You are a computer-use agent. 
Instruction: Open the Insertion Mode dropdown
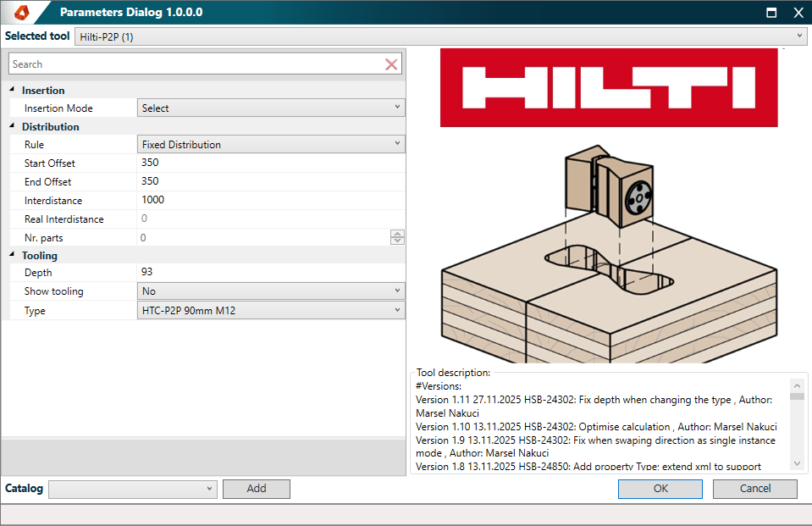click(x=271, y=108)
